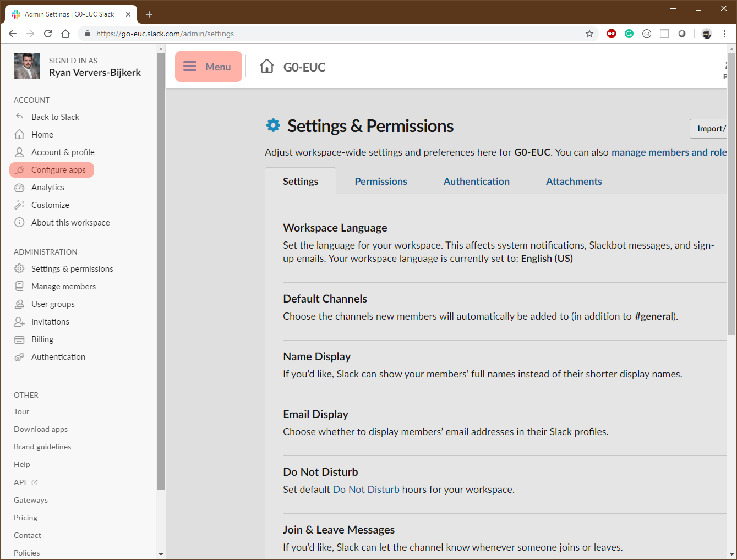Click the Authentication key icon
Screen dimensions: 737x560
coord(19,357)
